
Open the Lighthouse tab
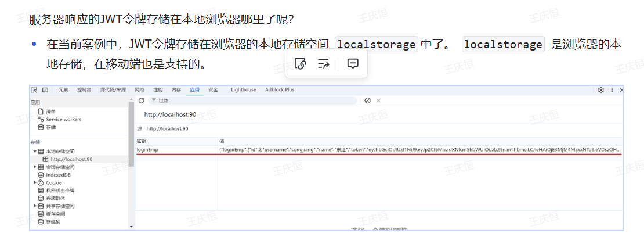243,90
